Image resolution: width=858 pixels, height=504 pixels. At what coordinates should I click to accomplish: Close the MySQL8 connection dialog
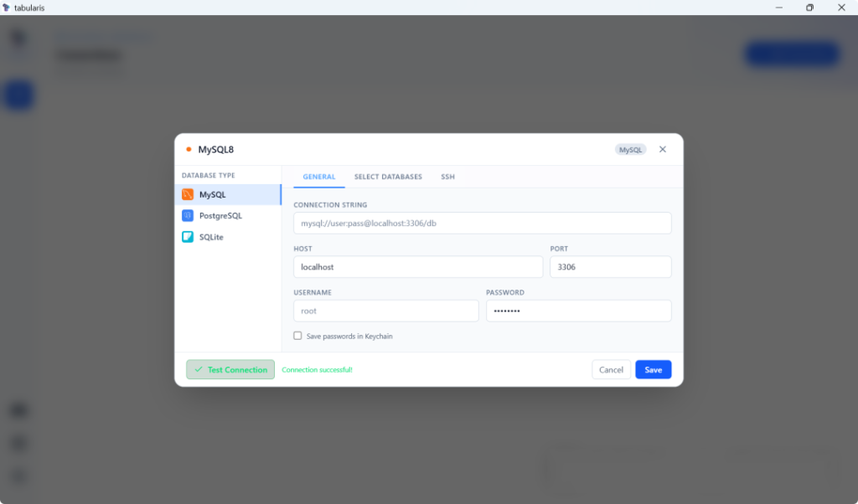click(x=663, y=149)
